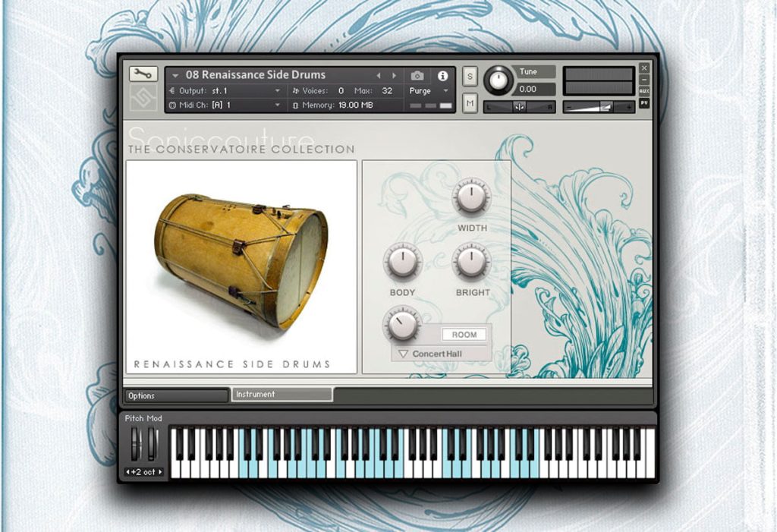
Task: Click the minimize instrument view button
Action: (643, 80)
